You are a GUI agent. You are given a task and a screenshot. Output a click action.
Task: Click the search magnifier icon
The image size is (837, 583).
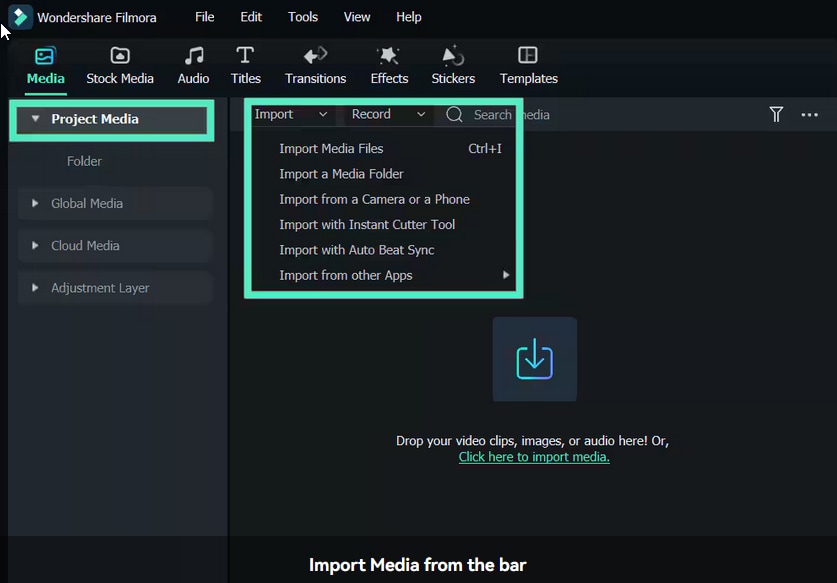454,114
